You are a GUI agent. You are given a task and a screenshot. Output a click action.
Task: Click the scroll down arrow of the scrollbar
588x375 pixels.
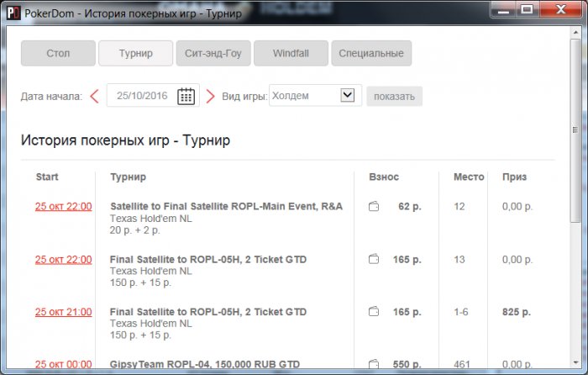pyautogui.click(x=575, y=362)
